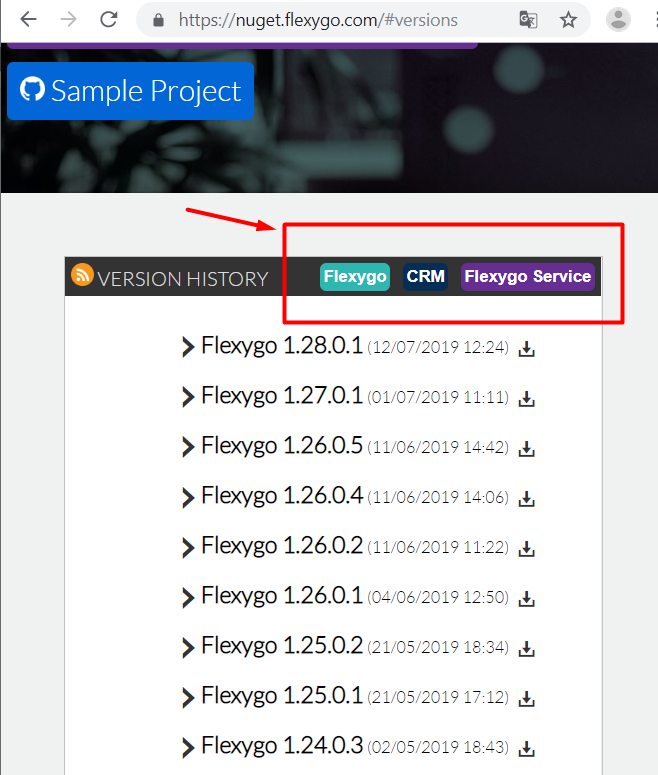Download Flexygo 1.24.0.3 via the download icon
The width and height of the screenshot is (658, 775).
pos(526,749)
